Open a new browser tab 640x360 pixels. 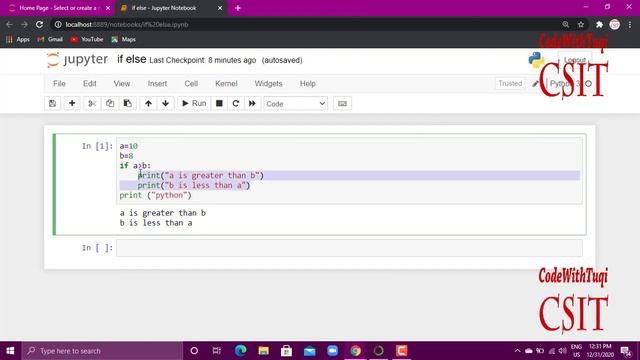[238, 8]
